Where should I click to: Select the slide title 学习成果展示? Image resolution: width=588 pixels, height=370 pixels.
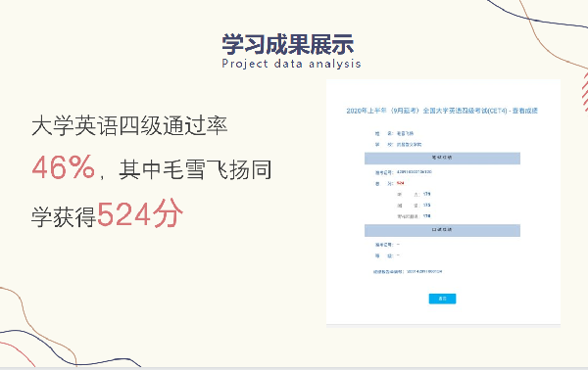[x=287, y=44]
